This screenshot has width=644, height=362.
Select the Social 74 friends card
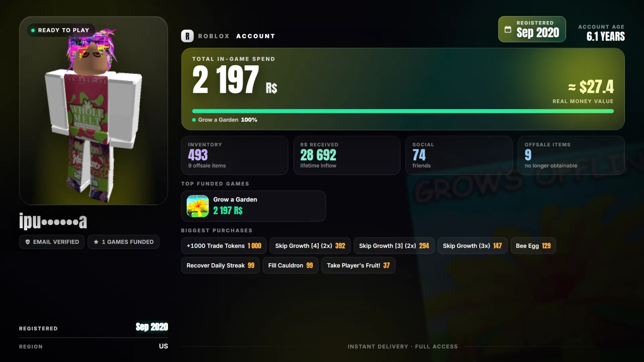point(459,155)
